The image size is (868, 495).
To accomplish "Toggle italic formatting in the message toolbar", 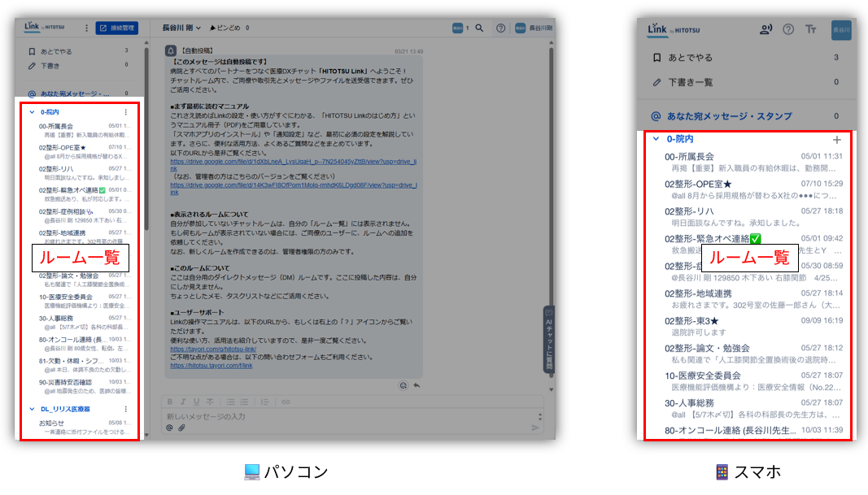I will tap(184, 402).
